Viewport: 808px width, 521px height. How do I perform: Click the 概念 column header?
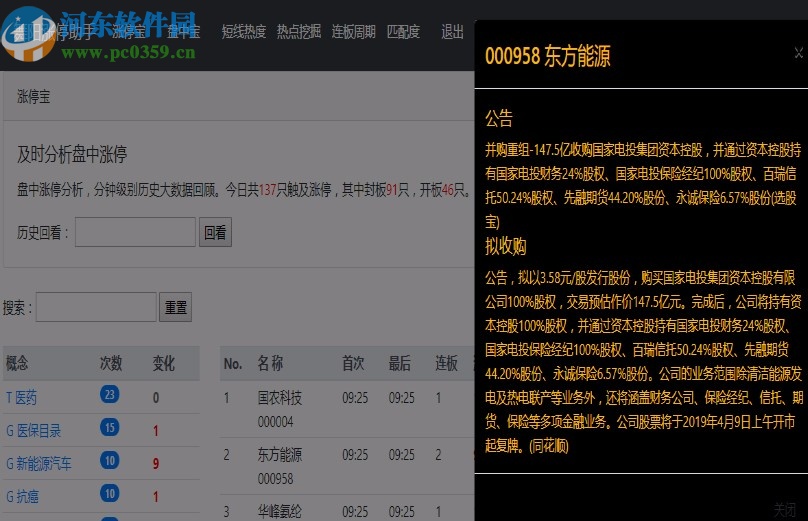(x=17, y=363)
